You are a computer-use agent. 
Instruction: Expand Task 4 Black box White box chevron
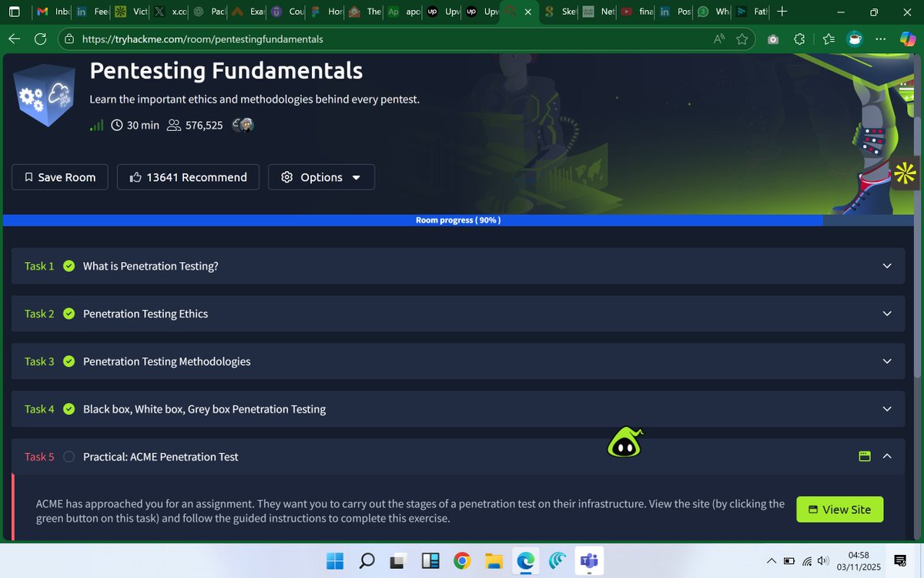[887, 409]
